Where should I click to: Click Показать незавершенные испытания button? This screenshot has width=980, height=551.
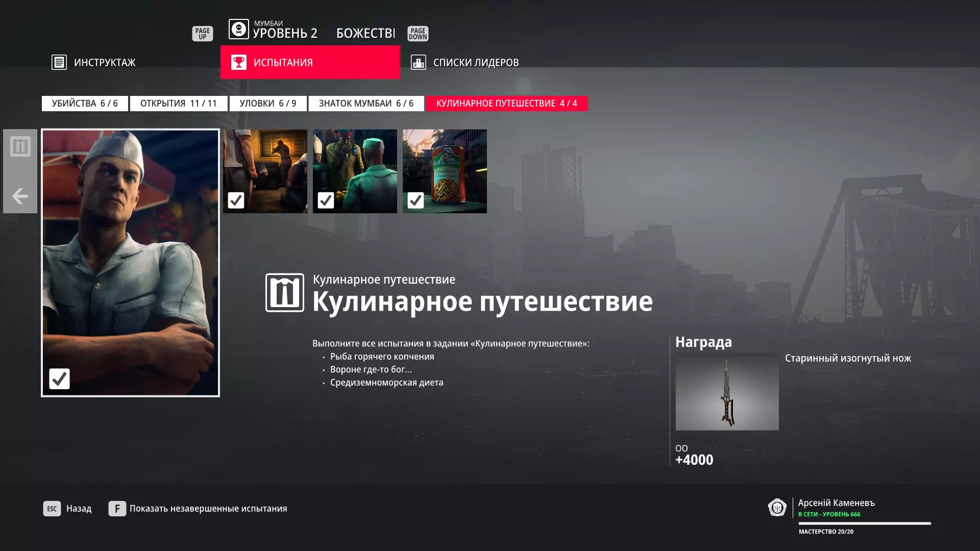[198, 509]
